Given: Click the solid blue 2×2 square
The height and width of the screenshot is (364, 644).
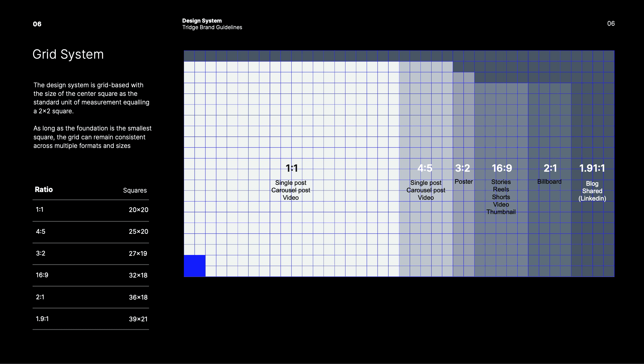Looking at the screenshot, I should [x=194, y=266].
